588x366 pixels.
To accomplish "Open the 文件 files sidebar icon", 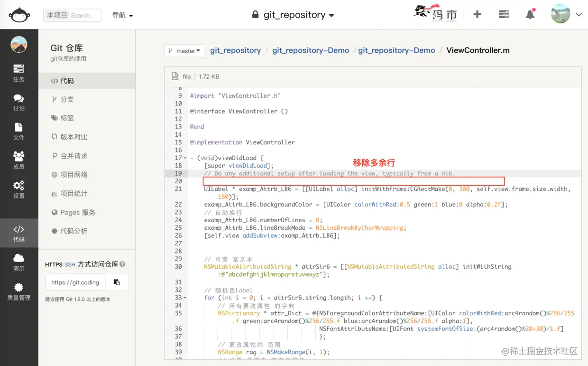I will (x=18, y=131).
